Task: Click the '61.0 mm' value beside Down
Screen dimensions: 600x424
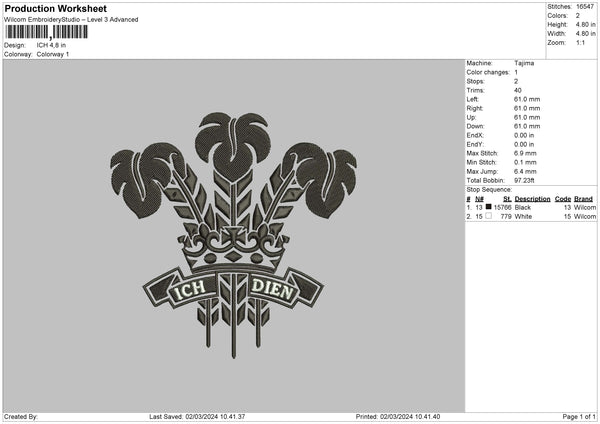Action: click(x=527, y=126)
